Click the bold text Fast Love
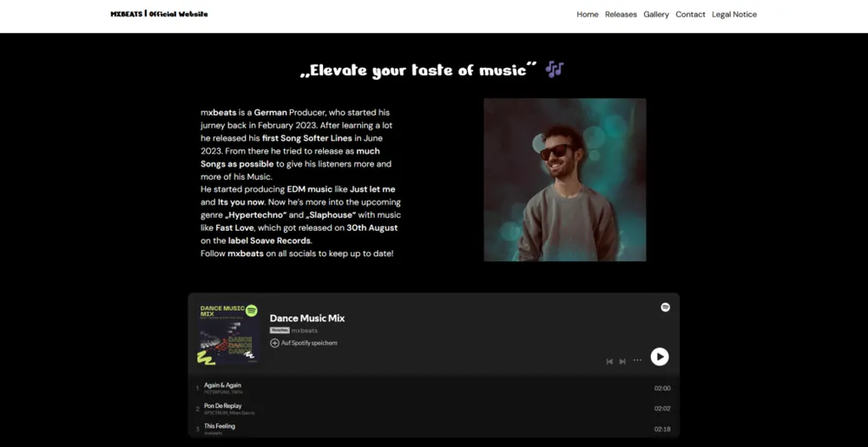868x447 pixels. [x=235, y=227]
